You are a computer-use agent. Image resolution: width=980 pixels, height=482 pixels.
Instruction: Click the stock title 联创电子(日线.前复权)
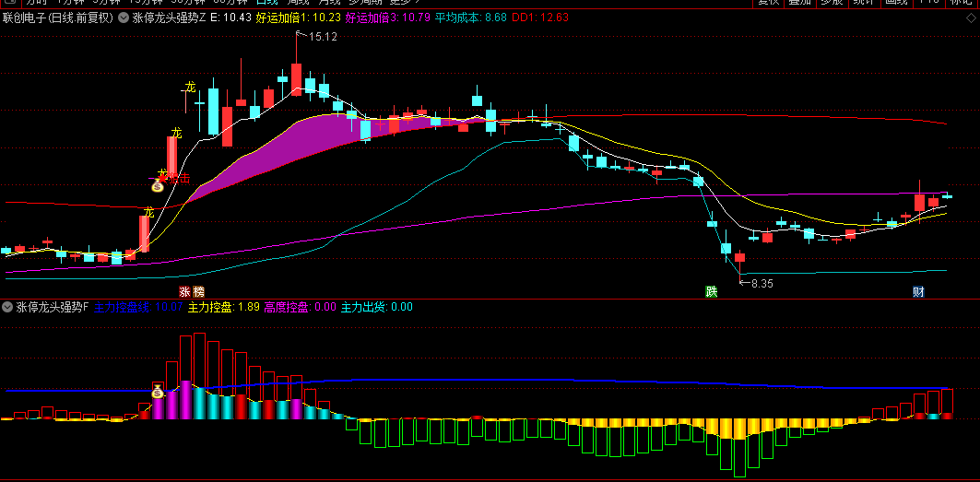click(x=58, y=18)
